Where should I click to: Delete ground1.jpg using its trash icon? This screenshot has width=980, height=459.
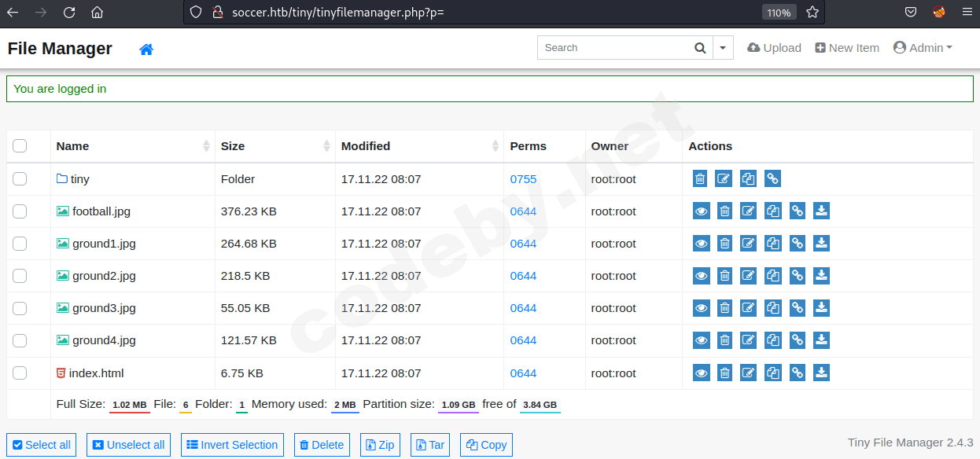[x=724, y=244]
